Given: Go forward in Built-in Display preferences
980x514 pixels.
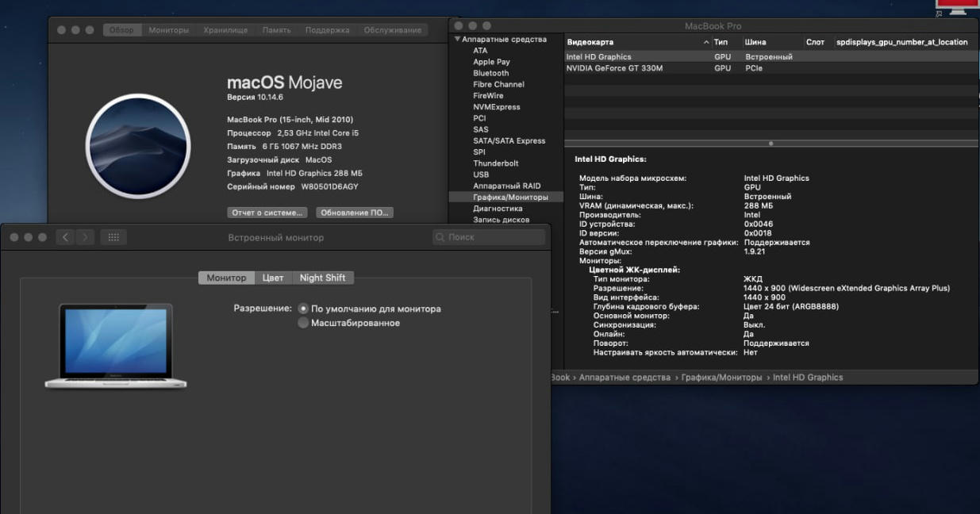Looking at the screenshot, I should [85, 237].
